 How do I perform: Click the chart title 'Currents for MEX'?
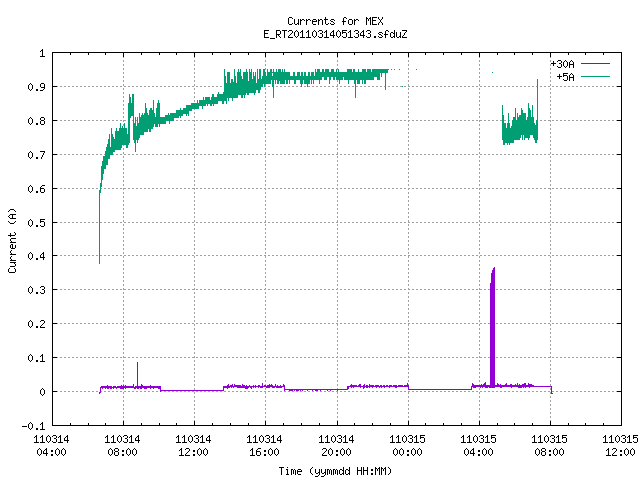[x=335, y=21]
